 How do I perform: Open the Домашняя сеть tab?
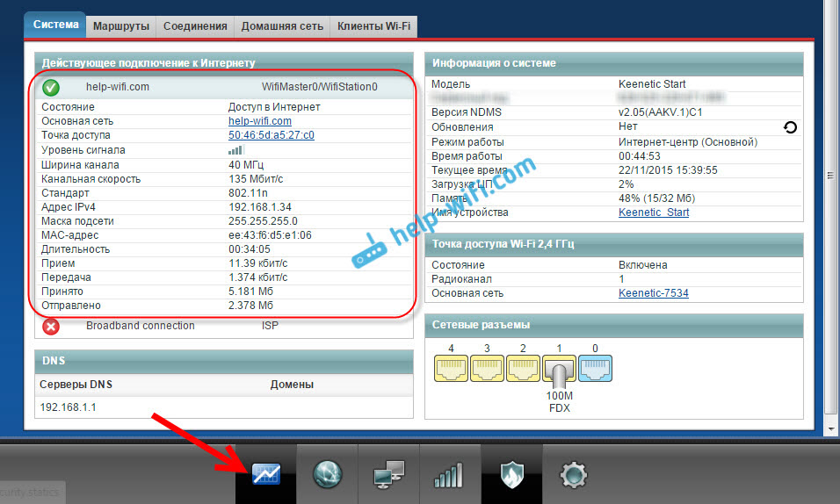click(x=282, y=26)
